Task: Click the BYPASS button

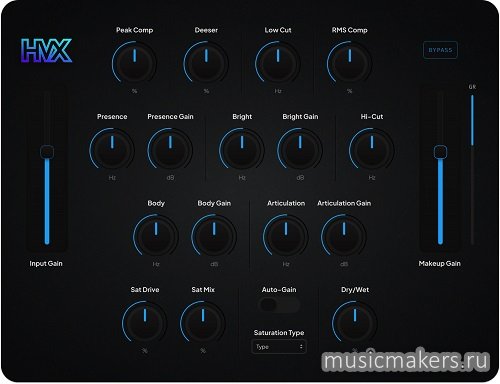Action: (440, 50)
